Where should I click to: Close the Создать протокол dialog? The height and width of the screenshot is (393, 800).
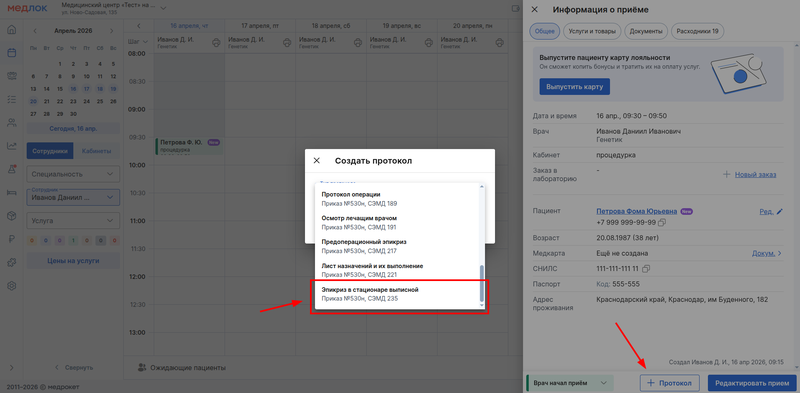pyautogui.click(x=316, y=161)
